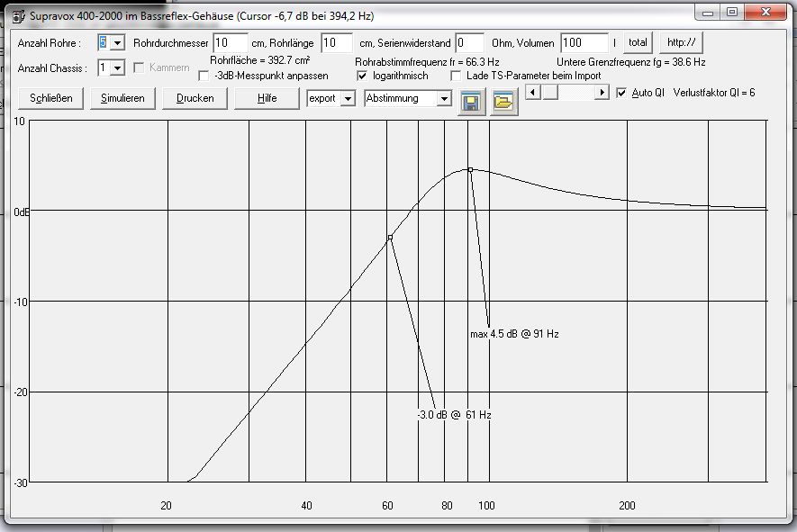Toggle the Auto Ql checkbox
The height and width of the screenshot is (532, 797).
coord(621,93)
